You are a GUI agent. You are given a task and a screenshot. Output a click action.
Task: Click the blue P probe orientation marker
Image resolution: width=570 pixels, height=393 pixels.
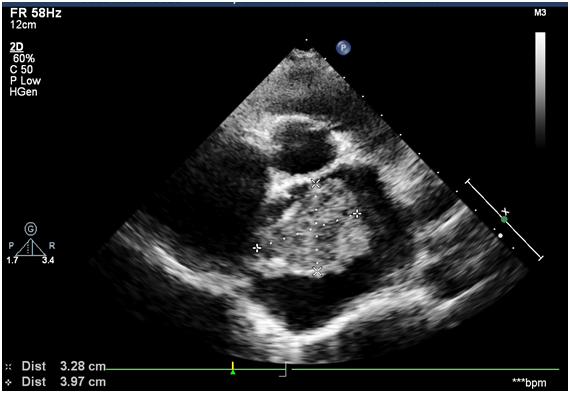pos(343,48)
